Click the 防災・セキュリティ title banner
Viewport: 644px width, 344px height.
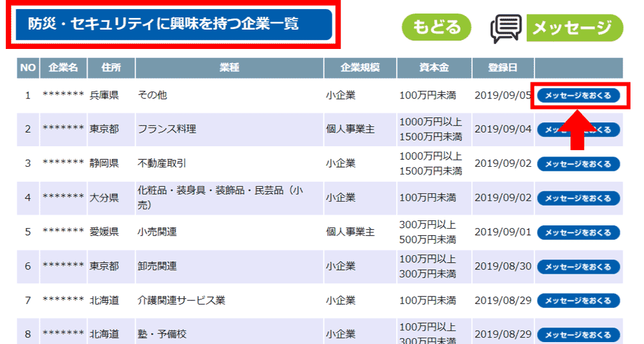[x=173, y=24]
